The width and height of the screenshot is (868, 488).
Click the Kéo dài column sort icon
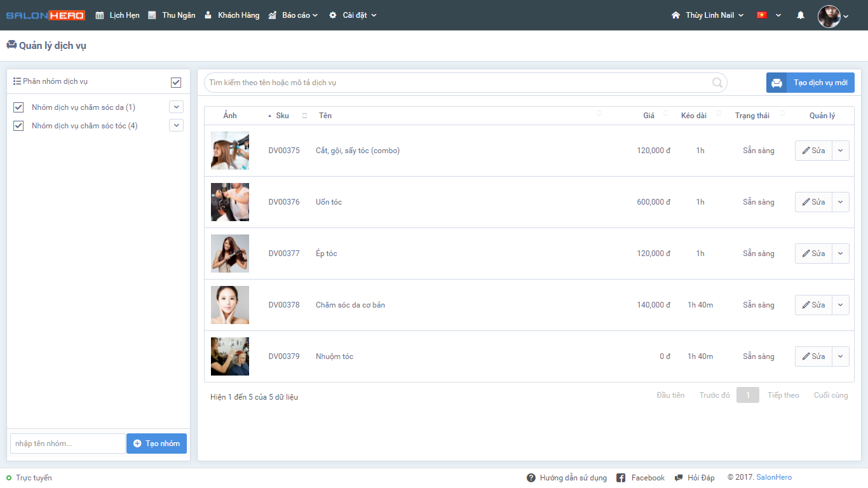tap(719, 113)
